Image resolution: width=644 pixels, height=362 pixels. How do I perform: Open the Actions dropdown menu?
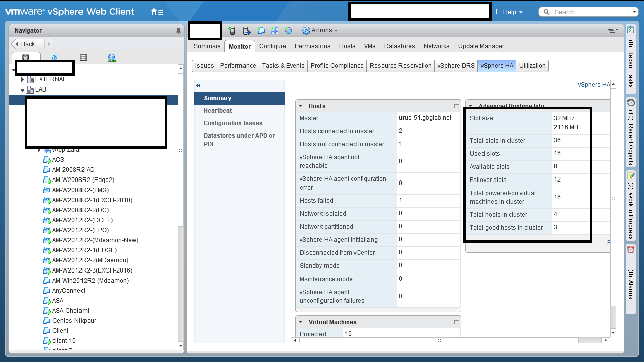(x=320, y=31)
